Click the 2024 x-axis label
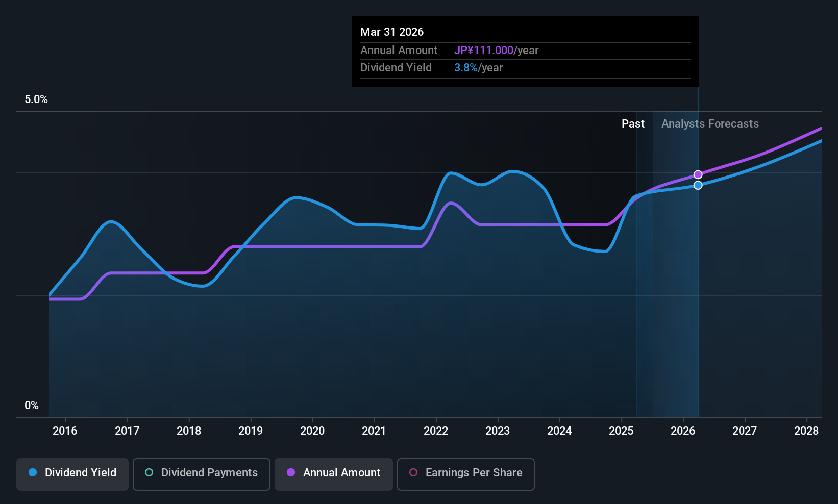838x504 pixels. (x=559, y=431)
